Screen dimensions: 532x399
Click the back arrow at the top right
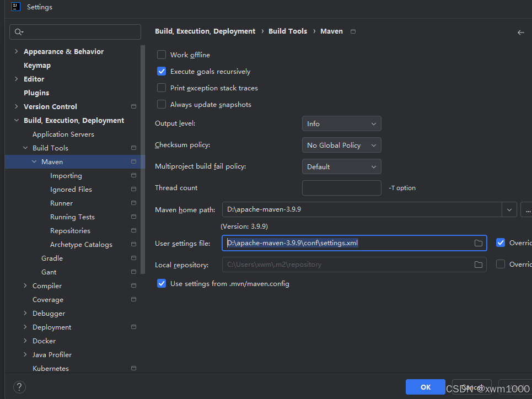pyautogui.click(x=520, y=32)
